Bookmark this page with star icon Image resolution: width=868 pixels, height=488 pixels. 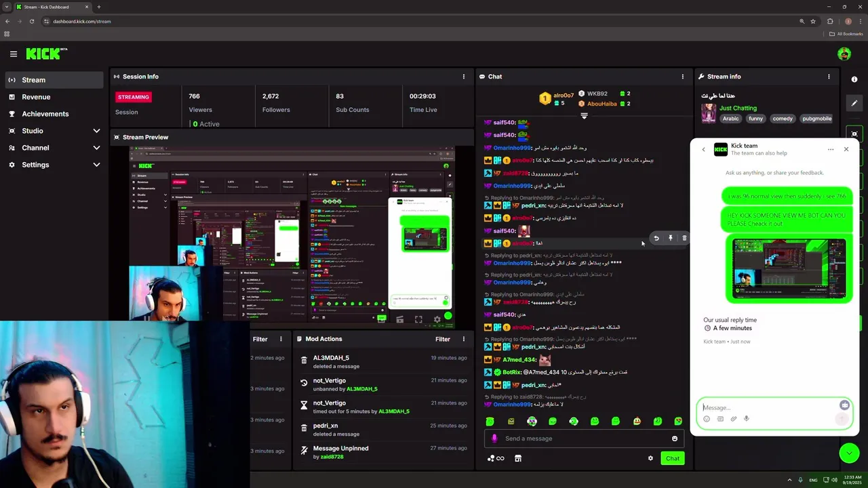(813, 21)
